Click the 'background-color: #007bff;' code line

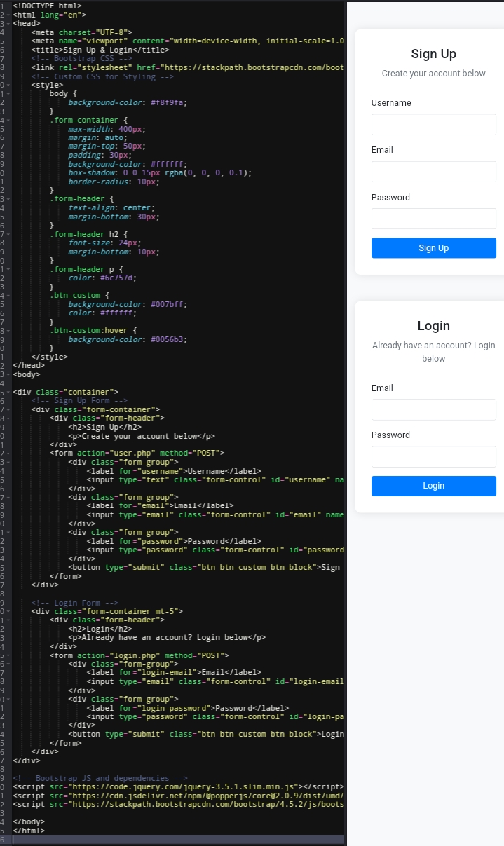click(x=127, y=304)
